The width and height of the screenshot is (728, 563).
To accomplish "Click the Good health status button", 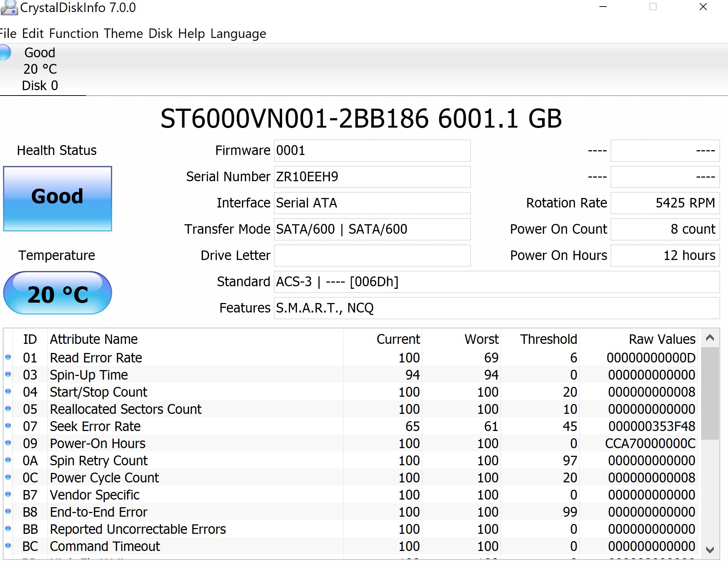I will [x=58, y=199].
